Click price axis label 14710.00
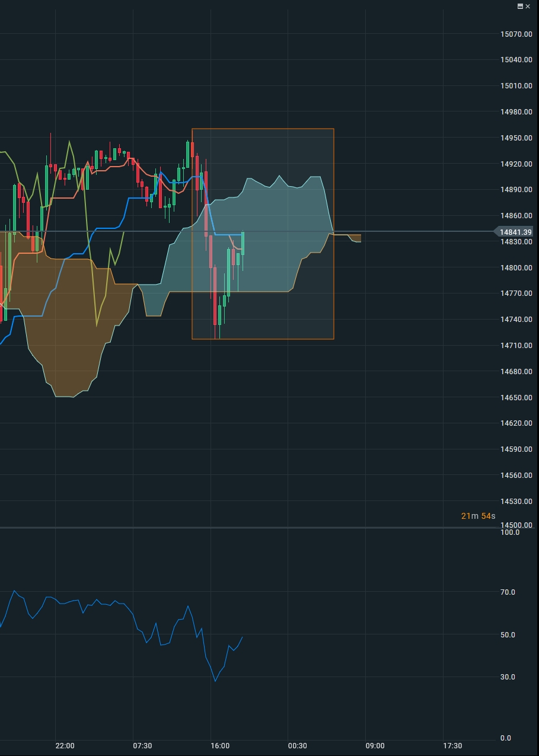The height and width of the screenshot is (756, 539). click(516, 346)
